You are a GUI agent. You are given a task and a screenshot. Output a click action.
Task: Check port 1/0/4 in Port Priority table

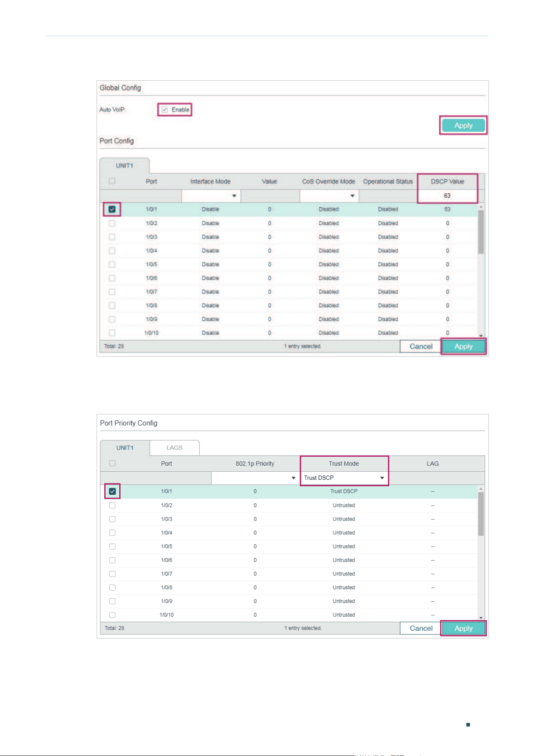112,533
